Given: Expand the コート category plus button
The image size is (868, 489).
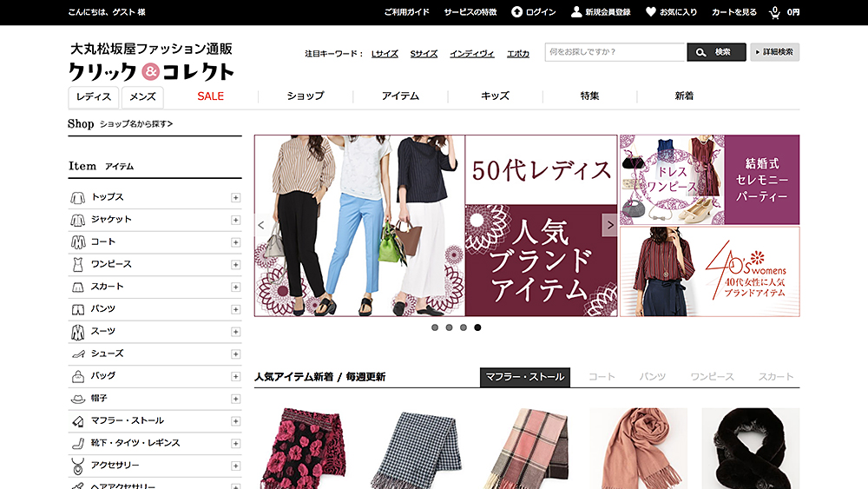Looking at the screenshot, I should pos(235,242).
